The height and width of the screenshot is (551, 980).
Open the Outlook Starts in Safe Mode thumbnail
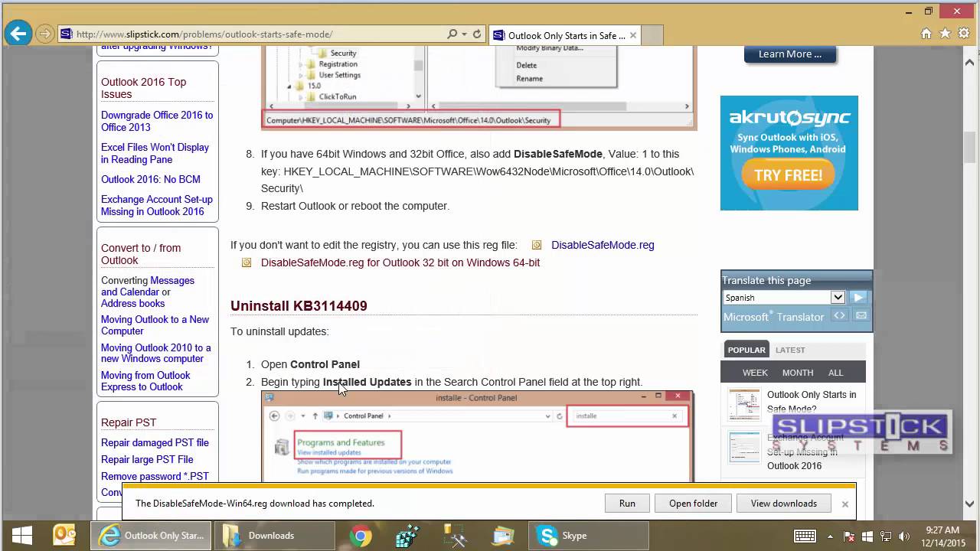pos(743,404)
